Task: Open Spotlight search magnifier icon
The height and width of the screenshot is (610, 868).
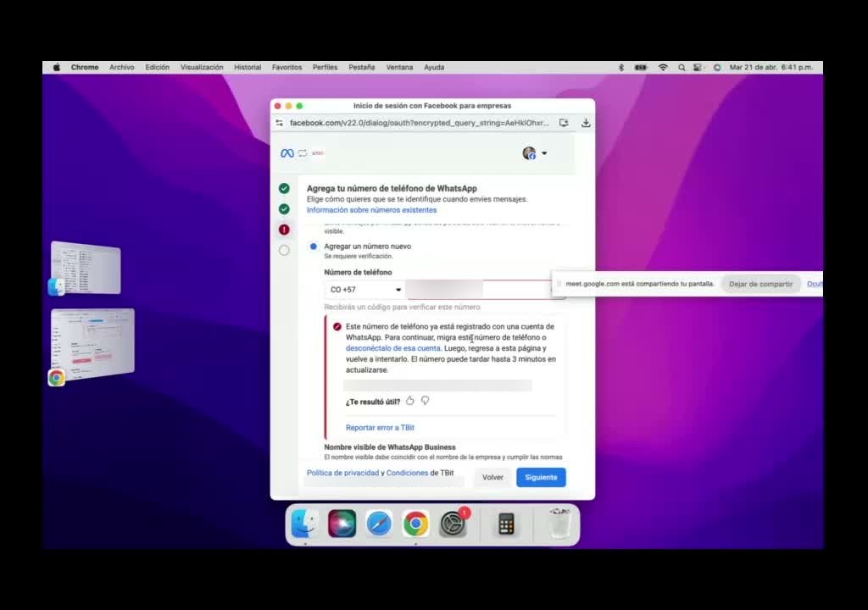Action: (x=682, y=67)
